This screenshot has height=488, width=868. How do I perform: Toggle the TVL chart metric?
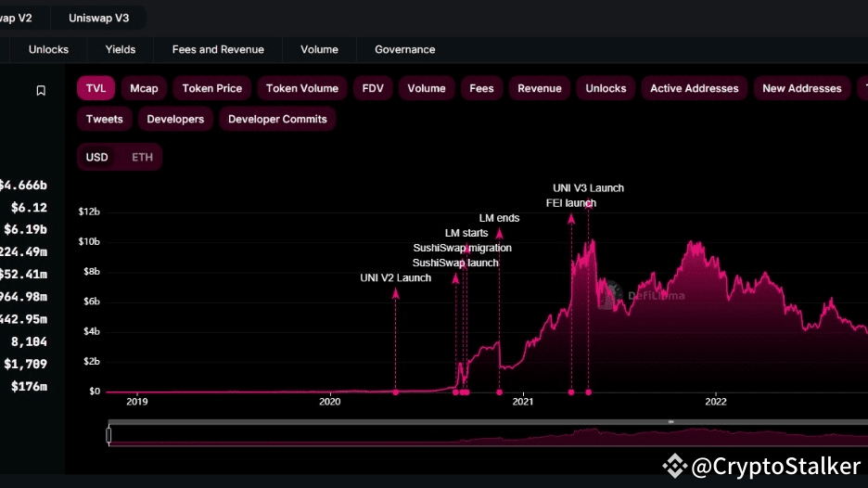(96, 88)
